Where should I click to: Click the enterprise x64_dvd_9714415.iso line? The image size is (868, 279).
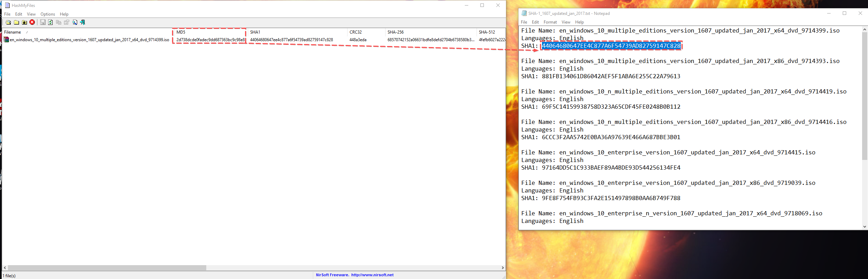click(668, 152)
